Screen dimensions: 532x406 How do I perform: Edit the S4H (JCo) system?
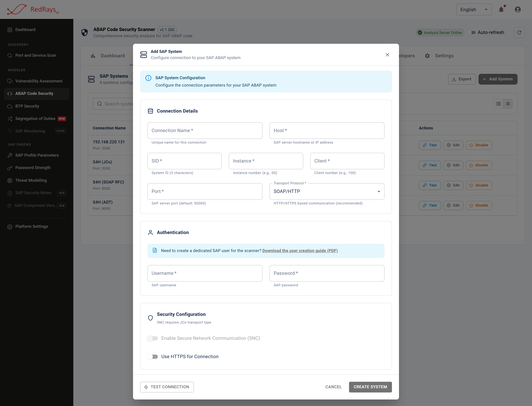pyautogui.click(x=453, y=165)
